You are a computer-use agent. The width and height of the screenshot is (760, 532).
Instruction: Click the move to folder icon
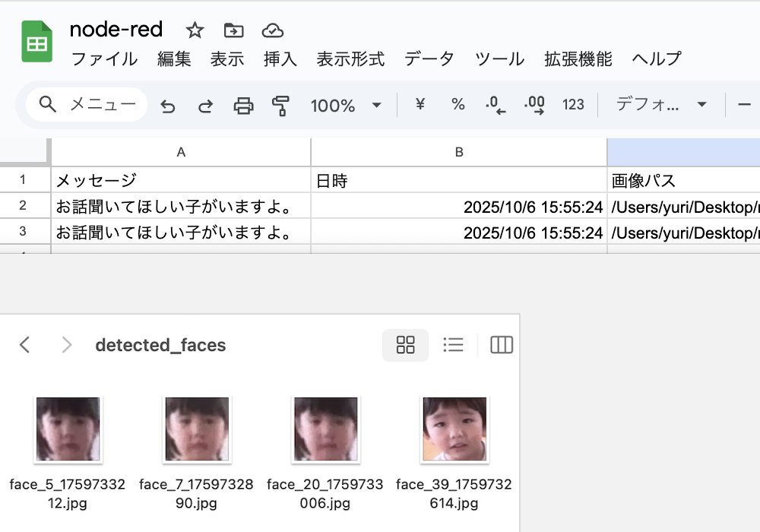233,30
